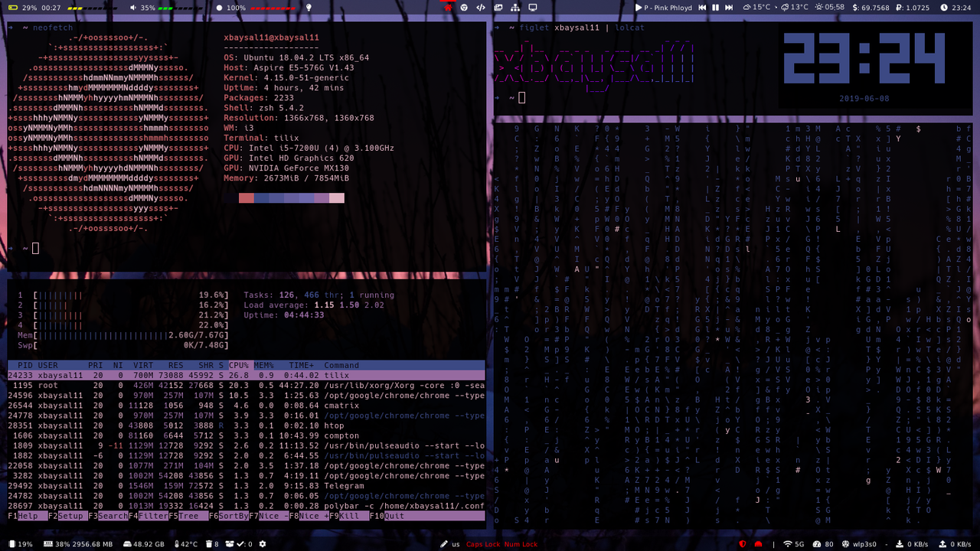Click the sunrise icon showing 05:58

[820, 7]
